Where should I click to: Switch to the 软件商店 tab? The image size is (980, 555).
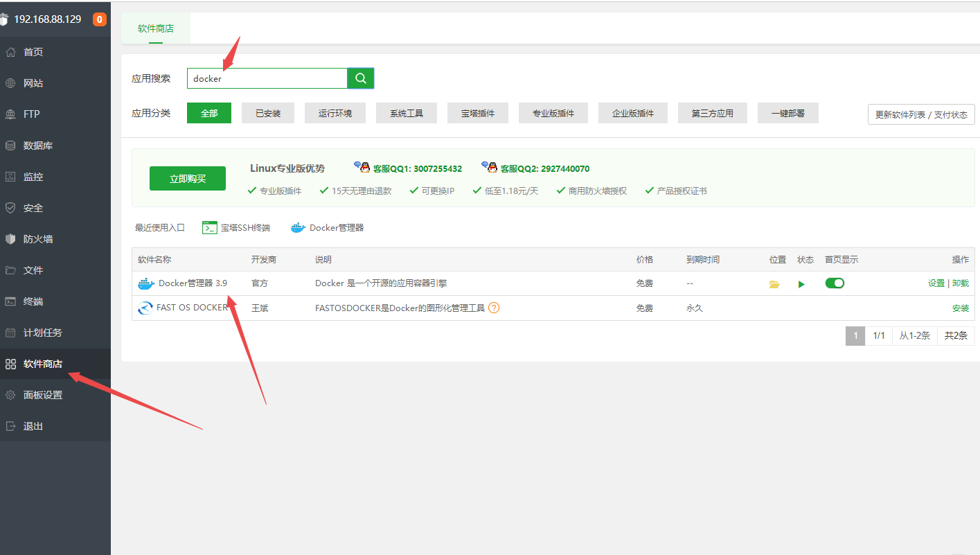156,28
